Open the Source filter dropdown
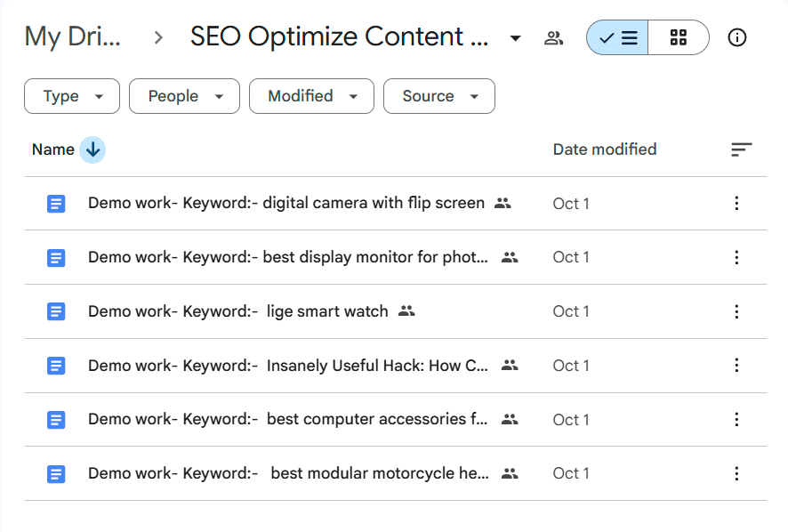788x532 pixels. 438,96
